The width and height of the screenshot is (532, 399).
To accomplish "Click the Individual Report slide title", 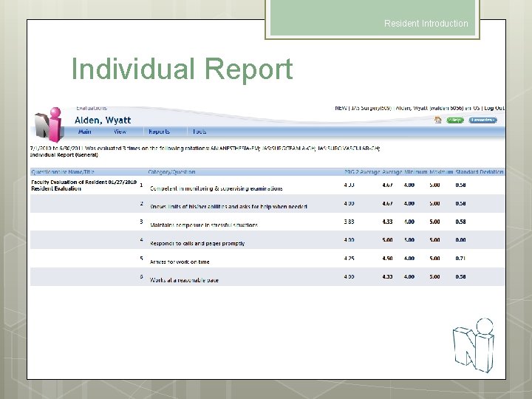I will click(183, 69).
